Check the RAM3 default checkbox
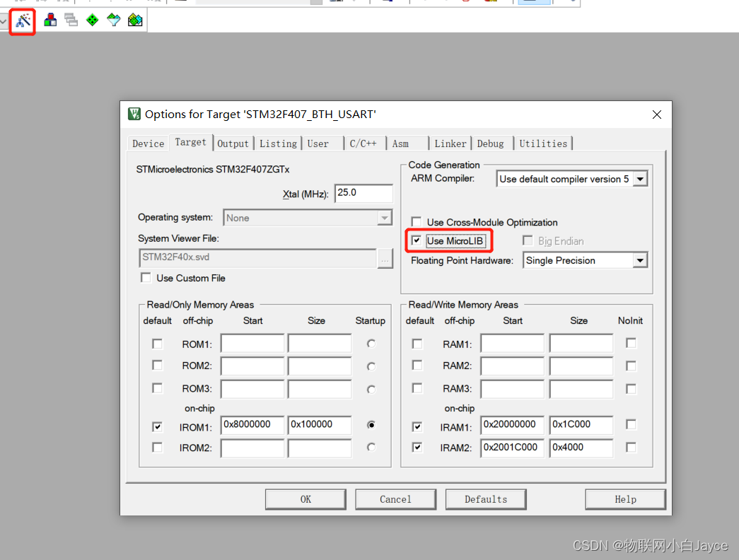739x560 pixels. [417, 388]
